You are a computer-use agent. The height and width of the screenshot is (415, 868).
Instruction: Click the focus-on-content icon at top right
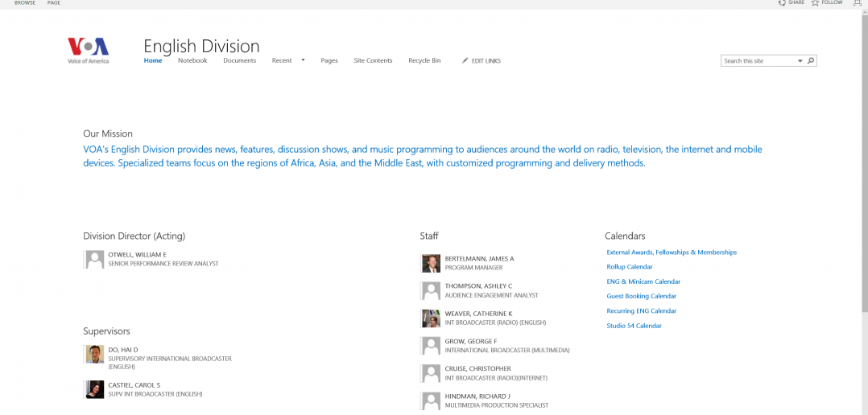(858, 2)
